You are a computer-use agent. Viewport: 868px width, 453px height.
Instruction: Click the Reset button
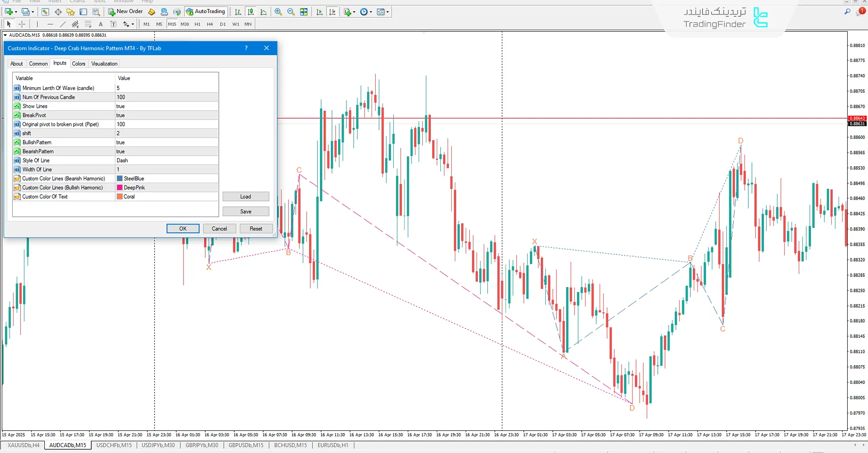[256, 229]
